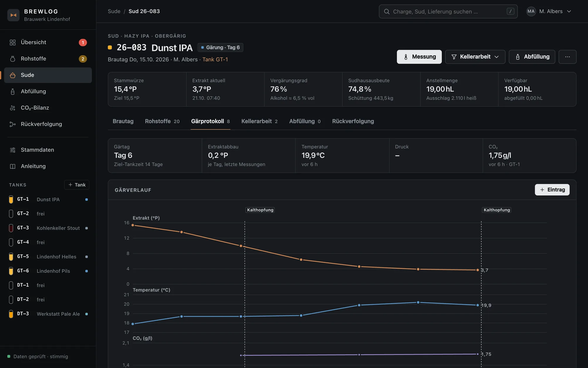Expand the Kellerarbeit dropdown button
This screenshot has width=588, height=368.
pos(475,57)
